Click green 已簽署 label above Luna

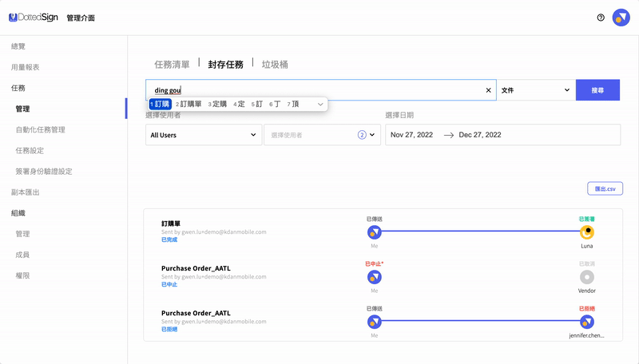click(587, 219)
